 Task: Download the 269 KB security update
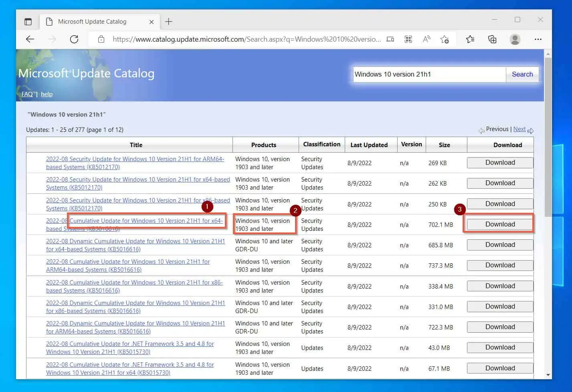tap(500, 163)
